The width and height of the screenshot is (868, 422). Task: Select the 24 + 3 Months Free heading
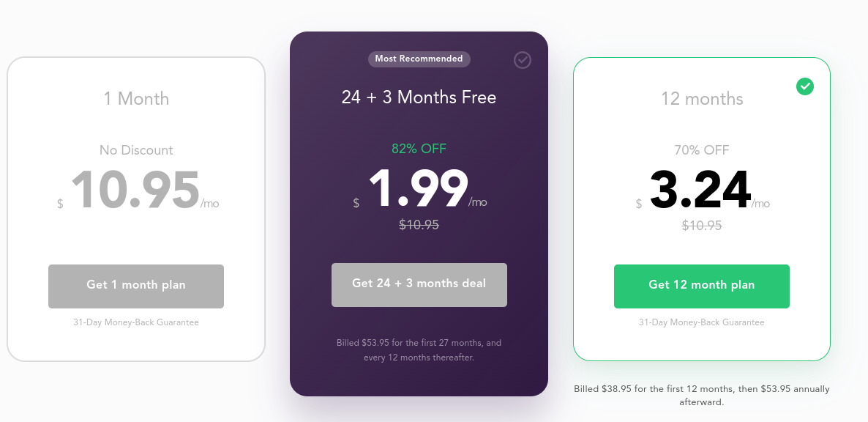[x=419, y=97]
